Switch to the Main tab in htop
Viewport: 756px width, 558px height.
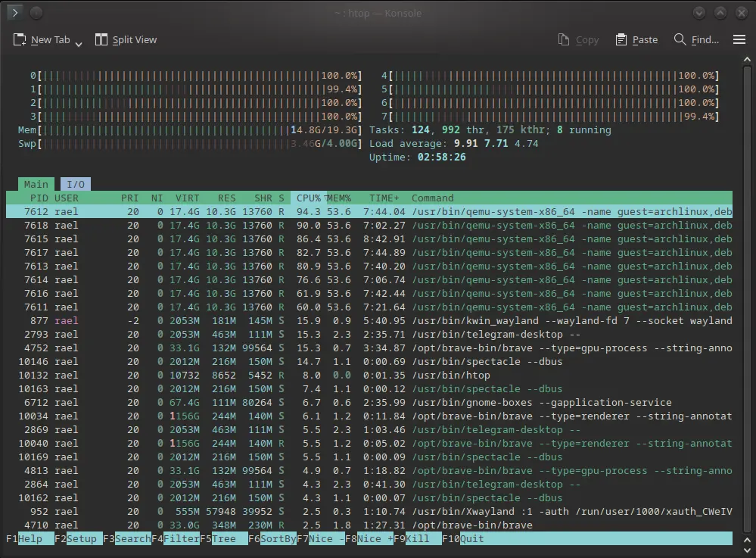(x=36, y=184)
